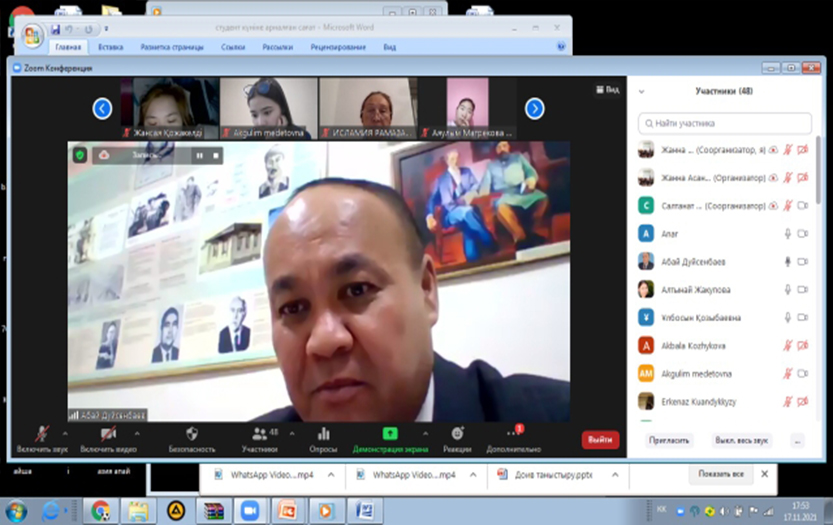This screenshot has width=833, height=525.
Task: Collapse the Участники panel chevron
Action: [x=642, y=91]
